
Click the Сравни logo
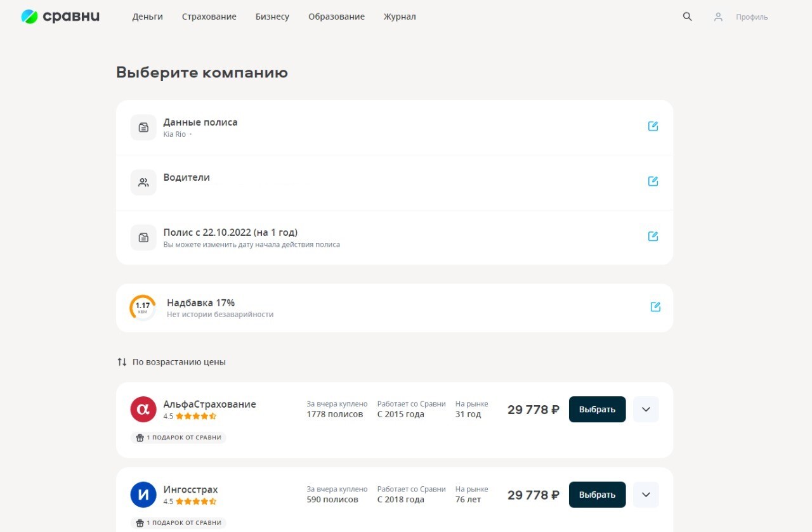pyautogui.click(x=60, y=16)
